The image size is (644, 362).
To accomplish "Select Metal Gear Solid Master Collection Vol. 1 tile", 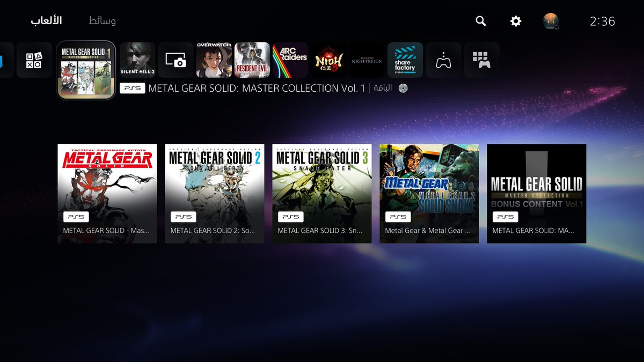I will coord(86,70).
